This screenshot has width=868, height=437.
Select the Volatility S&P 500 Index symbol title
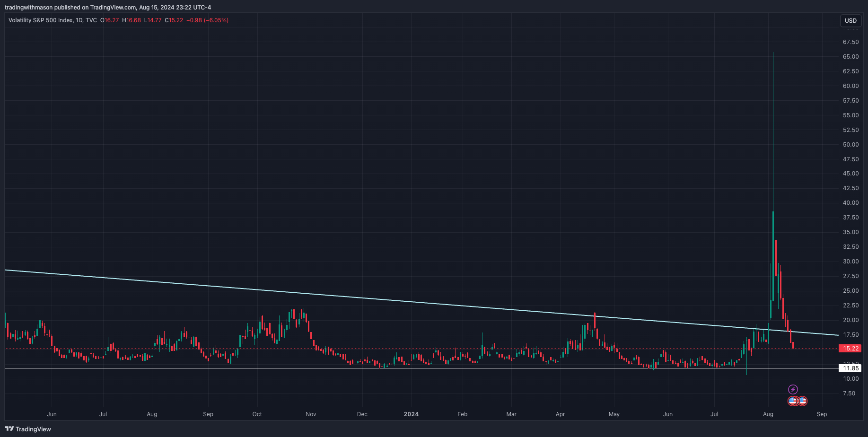[x=41, y=20]
